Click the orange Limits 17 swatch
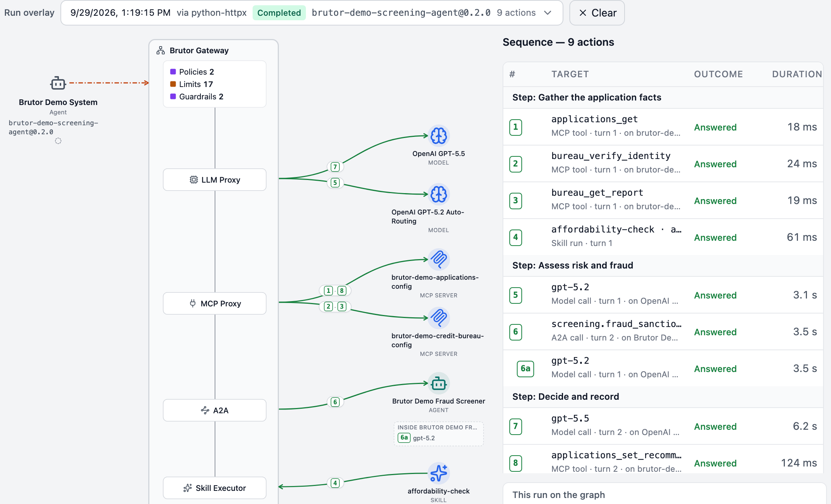Viewport: 831px width, 504px height. click(173, 84)
